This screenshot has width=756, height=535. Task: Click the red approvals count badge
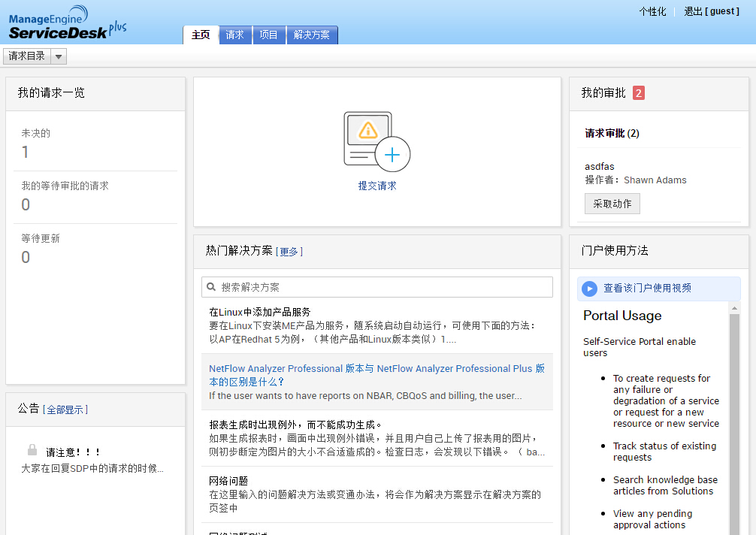(x=638, y=93)
